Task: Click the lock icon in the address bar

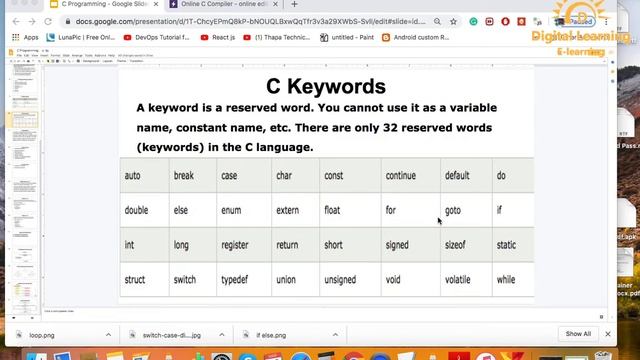Action: click(x=68, y=22)
